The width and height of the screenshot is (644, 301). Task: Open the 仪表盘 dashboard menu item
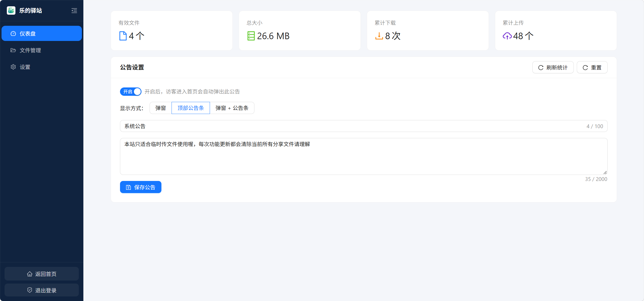pos(42,33)
